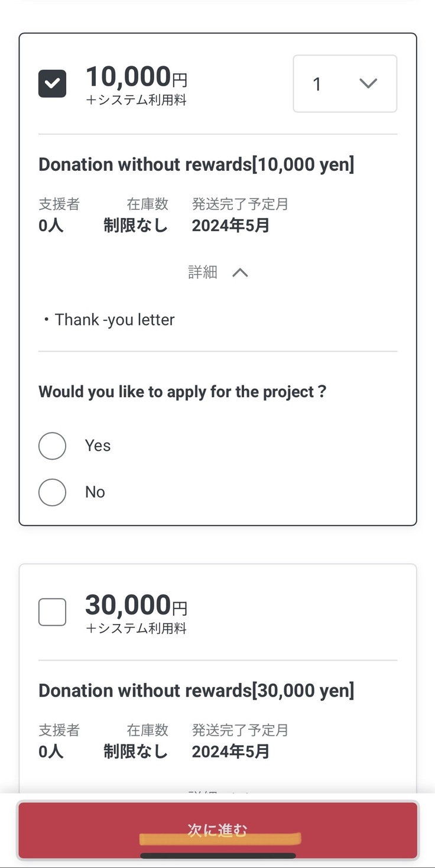
Task: Select the Yes radio button
Action: (52, 446)
